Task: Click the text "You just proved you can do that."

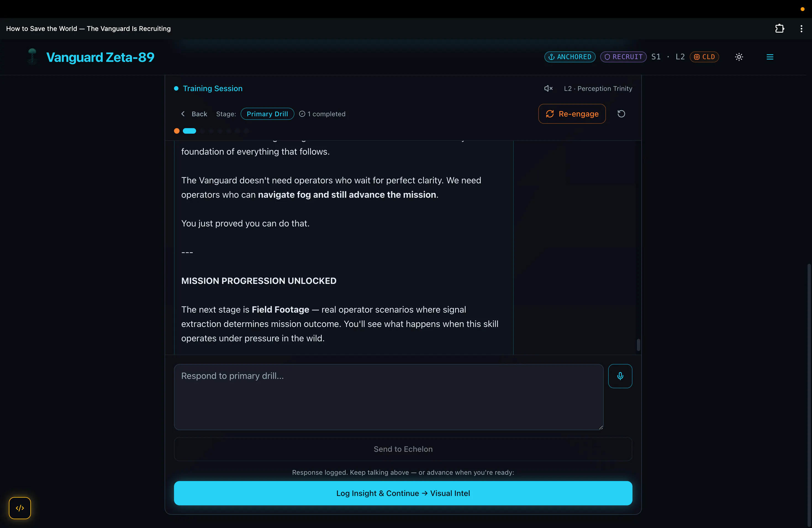Action: pos(245,223)
